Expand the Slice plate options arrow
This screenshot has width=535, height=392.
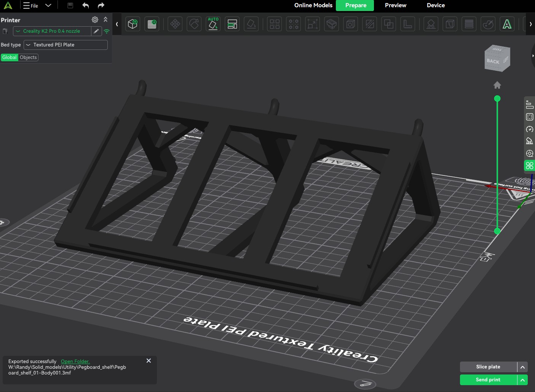[522, 367]
